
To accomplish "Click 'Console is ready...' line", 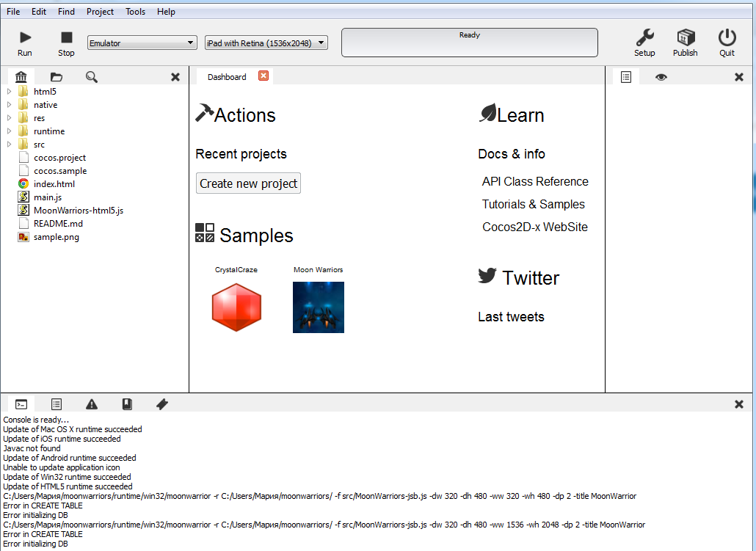I will click(36, 420).
